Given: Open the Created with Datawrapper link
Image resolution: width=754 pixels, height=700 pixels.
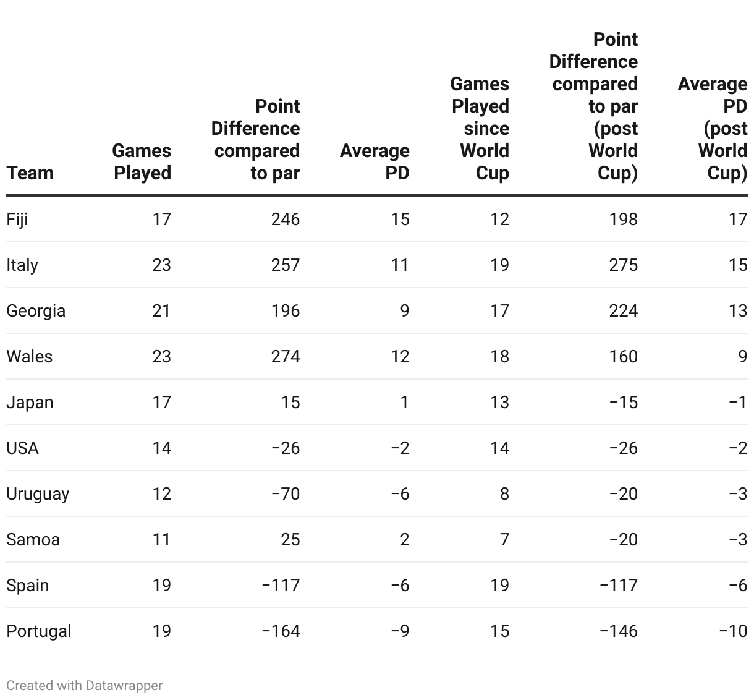Looking at the screenshot, I should tap(84, 685).
